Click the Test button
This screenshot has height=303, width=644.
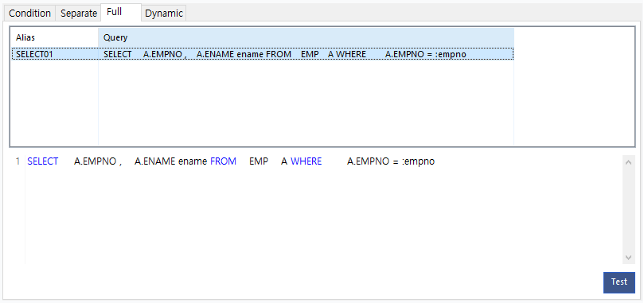(x=619, y=282)
